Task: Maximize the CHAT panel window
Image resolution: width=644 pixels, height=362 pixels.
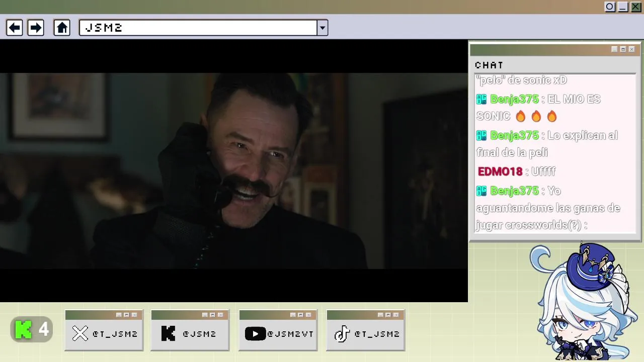Action: pos(623,49)
